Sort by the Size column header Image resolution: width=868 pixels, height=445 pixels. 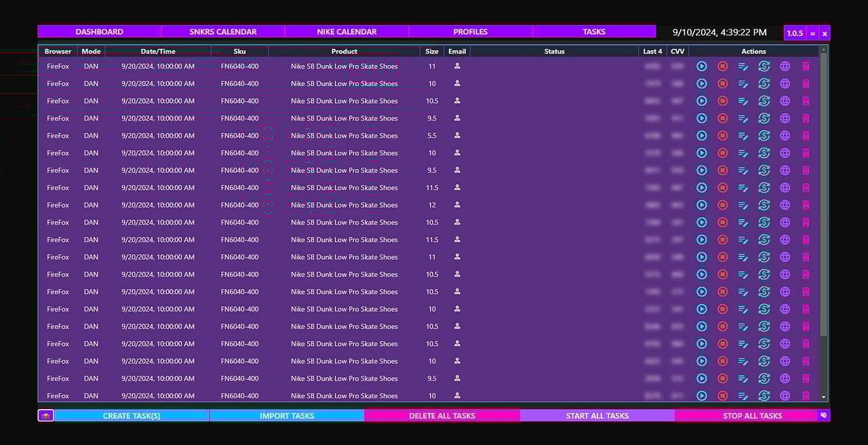point(432,51)
